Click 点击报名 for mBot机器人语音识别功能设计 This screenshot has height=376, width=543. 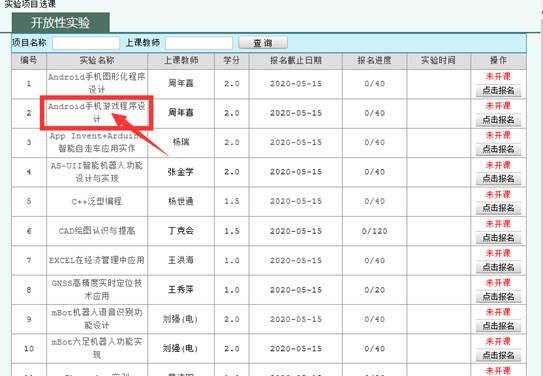[x=498, y=326]
